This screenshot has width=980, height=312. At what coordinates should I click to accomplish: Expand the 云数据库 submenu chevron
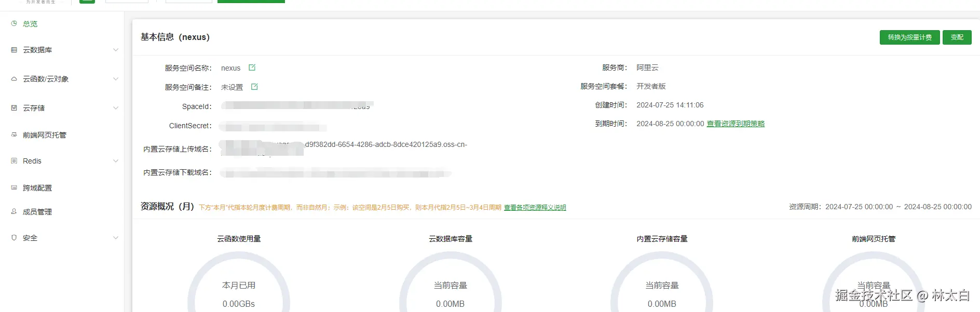pyautogui.click(x=116, y=50)
